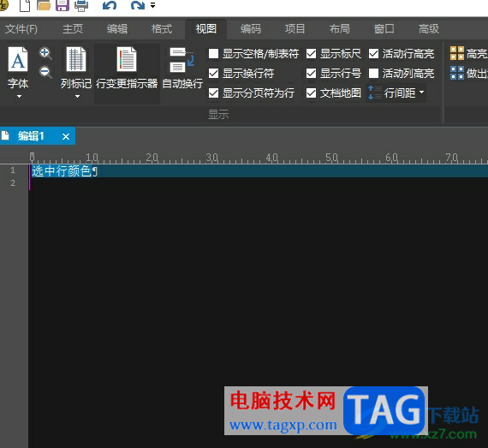Uncheck the 显示行号 checkbox

[312, 74]
